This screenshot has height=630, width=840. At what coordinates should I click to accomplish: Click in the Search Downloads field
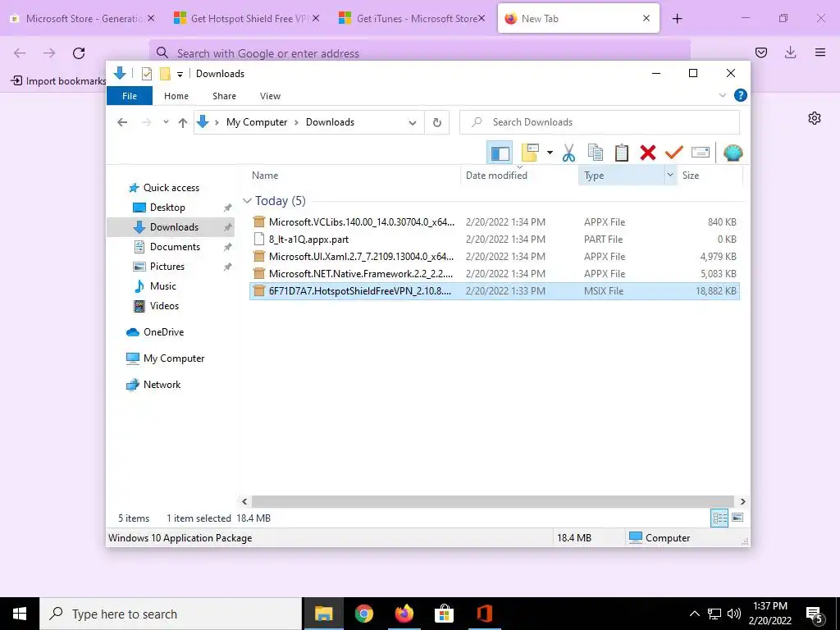(600, 122)
